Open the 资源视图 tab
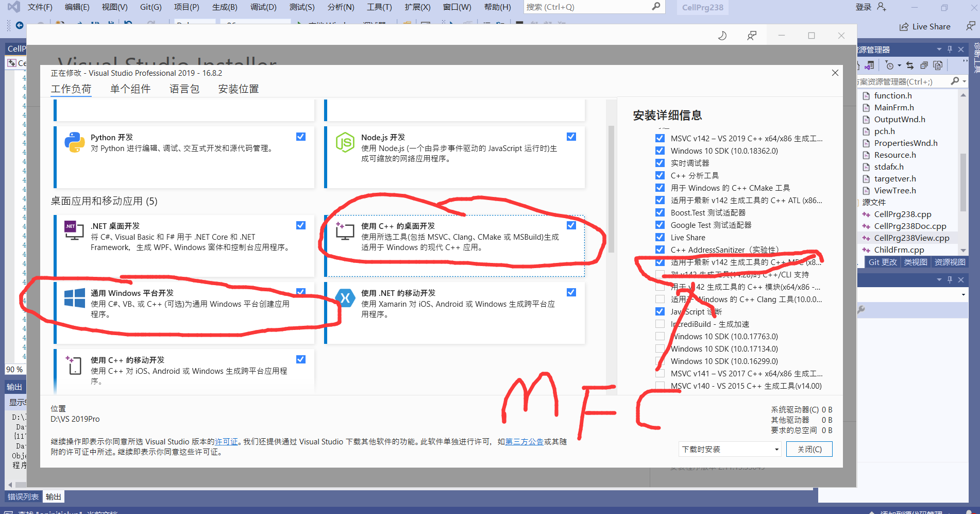980x514 pixels. tap(950, 262)
